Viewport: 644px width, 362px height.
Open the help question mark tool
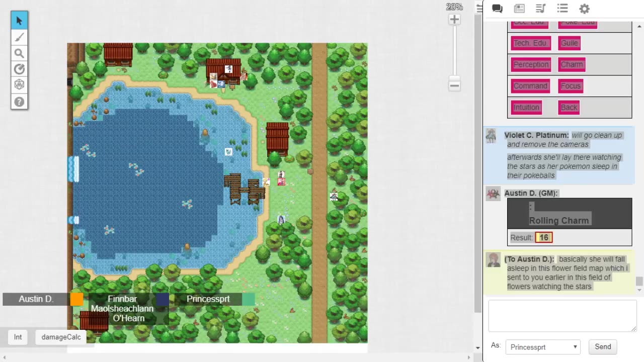(x=19, y=102)
